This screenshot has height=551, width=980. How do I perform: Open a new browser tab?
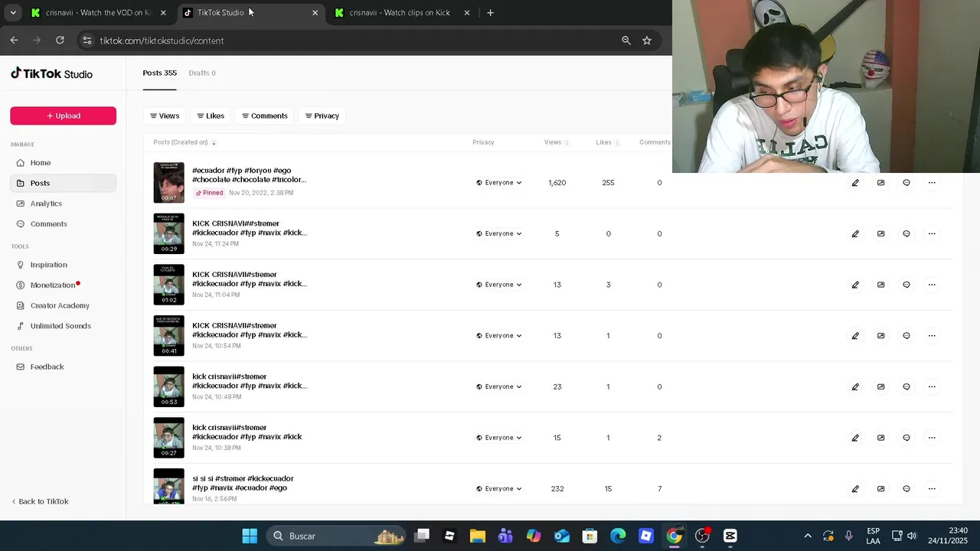click(x=490, y=12)
